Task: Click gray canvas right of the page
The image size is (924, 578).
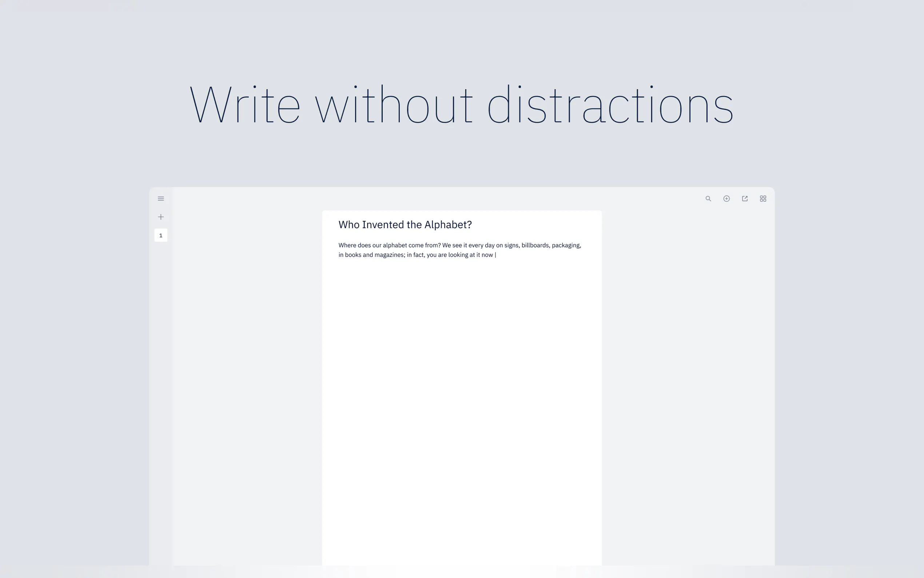Action: (x=688, y=344)
